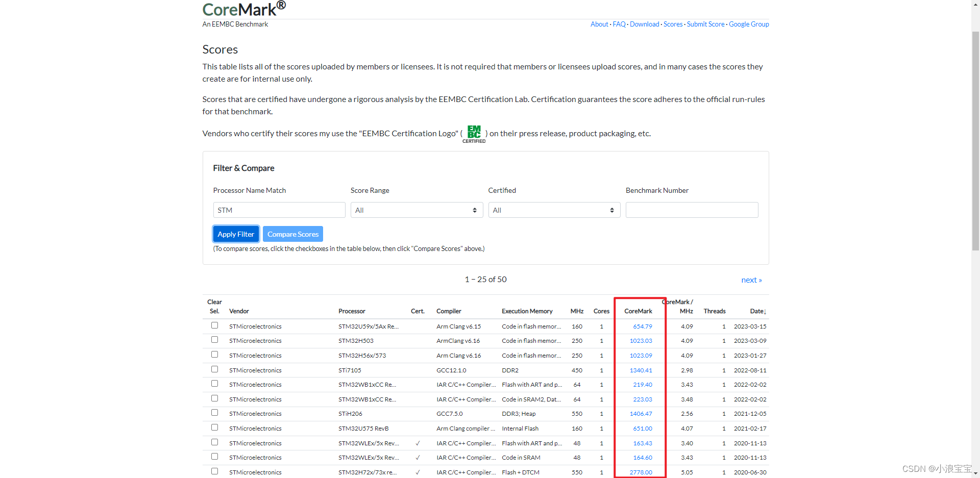Open the 1023.03 score link

pos(641,341)
